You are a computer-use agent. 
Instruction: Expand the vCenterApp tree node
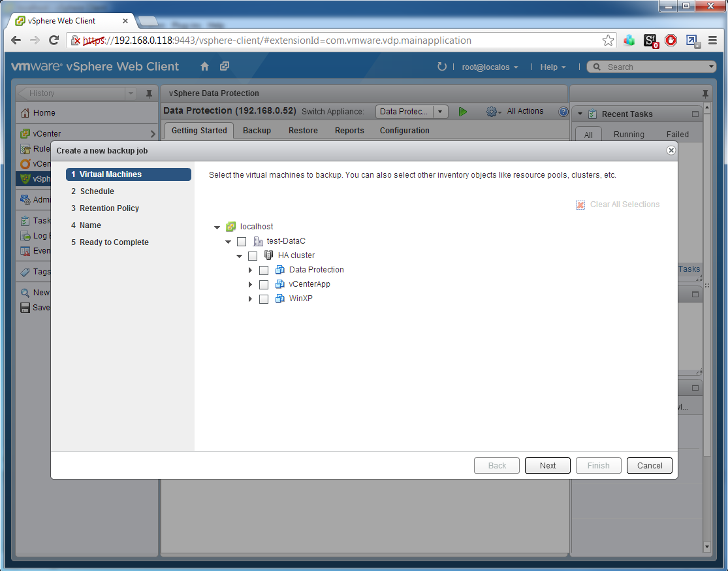pos(250,284)
